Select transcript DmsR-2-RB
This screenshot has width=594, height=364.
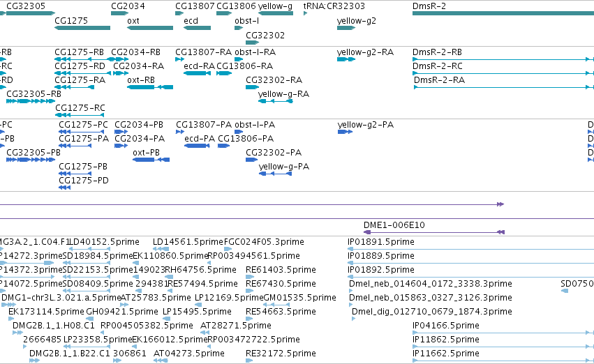503,59
